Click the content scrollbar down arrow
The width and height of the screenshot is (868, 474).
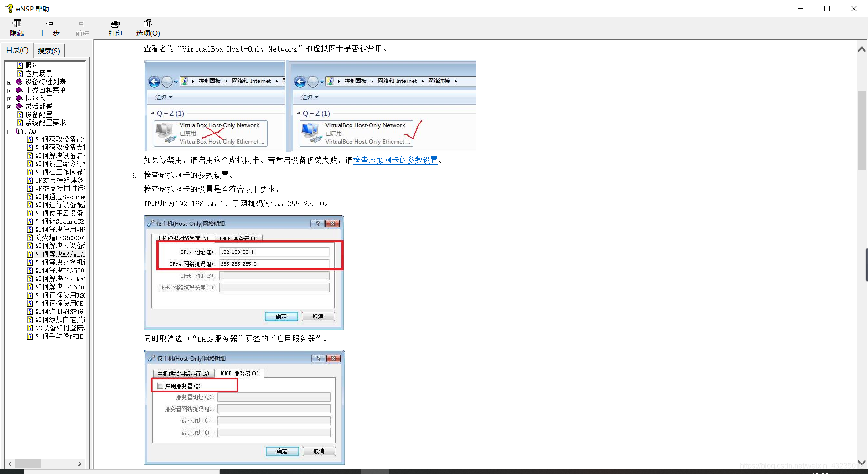pos(862,463)
